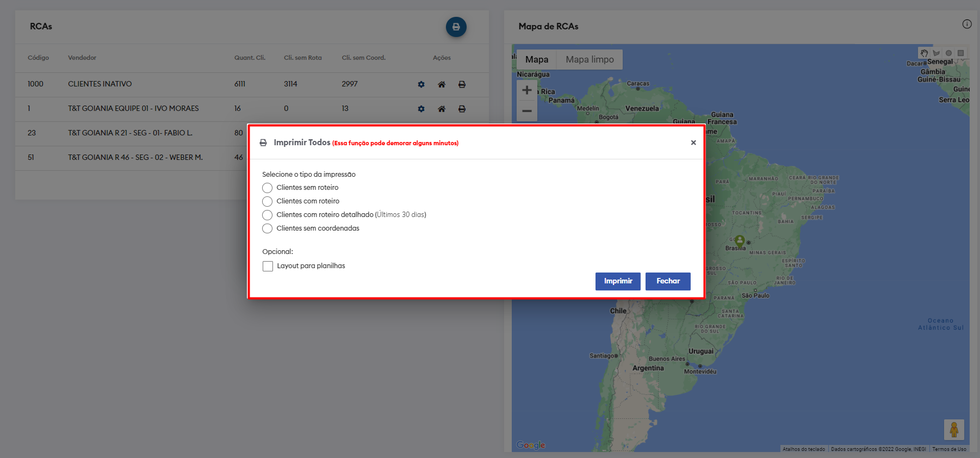This screenshot has width=980, height=458.
Task: Click the blue print-all button in RCAs header
Action: click(456, 27)
